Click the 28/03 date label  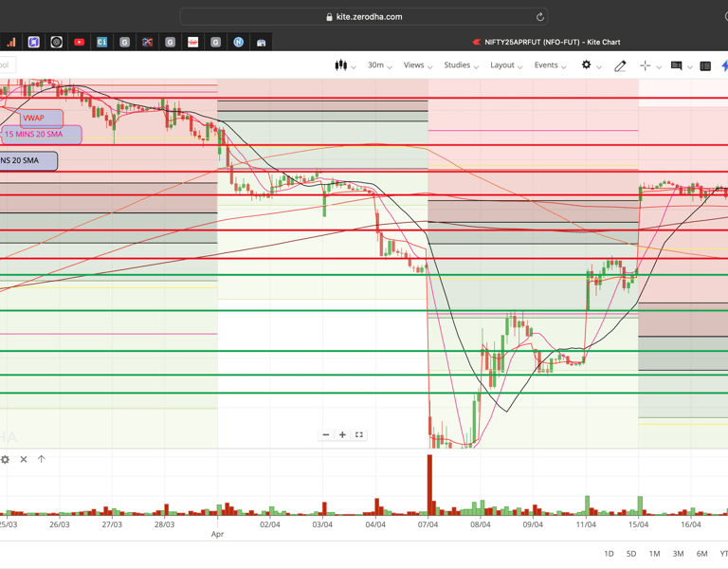tap(164, 524)
